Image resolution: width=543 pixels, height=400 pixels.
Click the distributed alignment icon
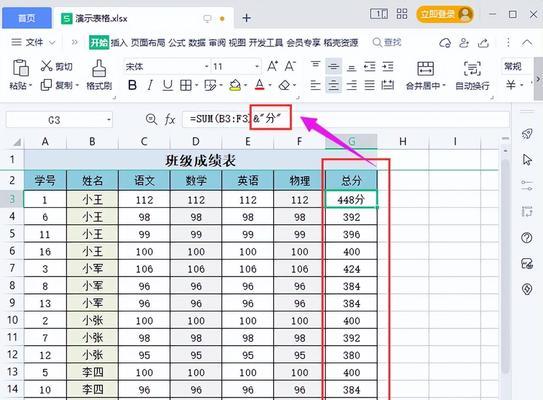(388, 85)
